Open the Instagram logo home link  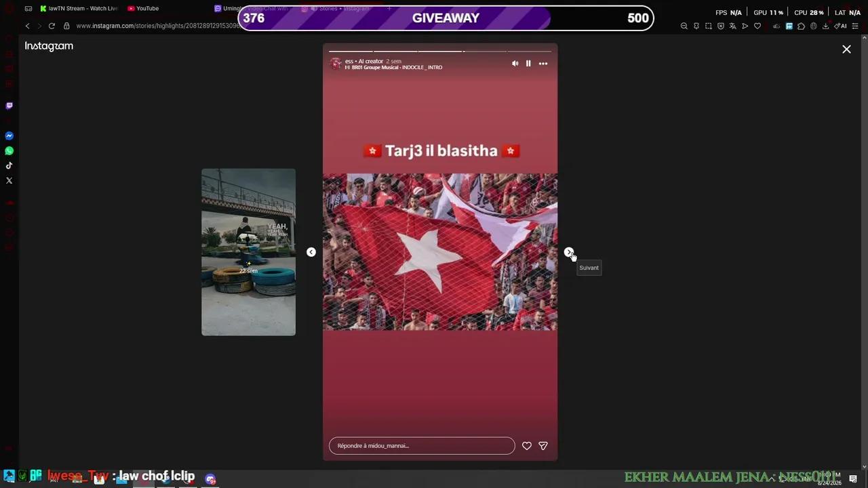(49, 46)
